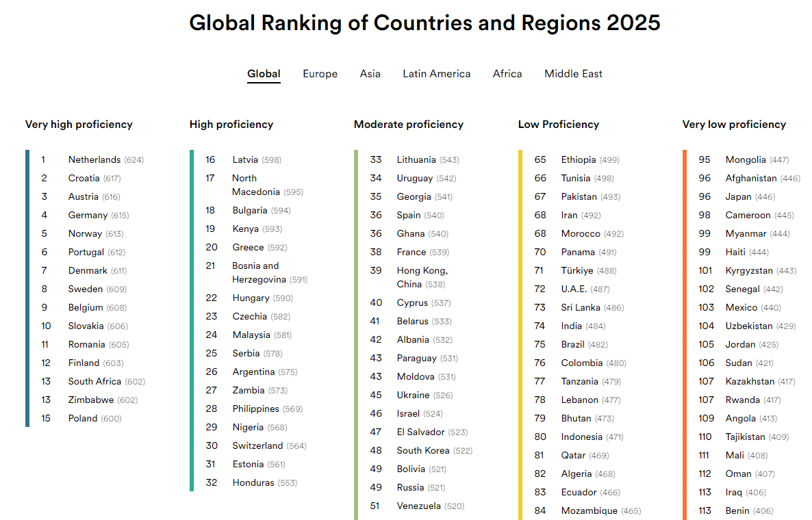This screenshot has width=812, height=520.
Task: Click the Very high proficiency heading
Action: (x=79, y=124)
